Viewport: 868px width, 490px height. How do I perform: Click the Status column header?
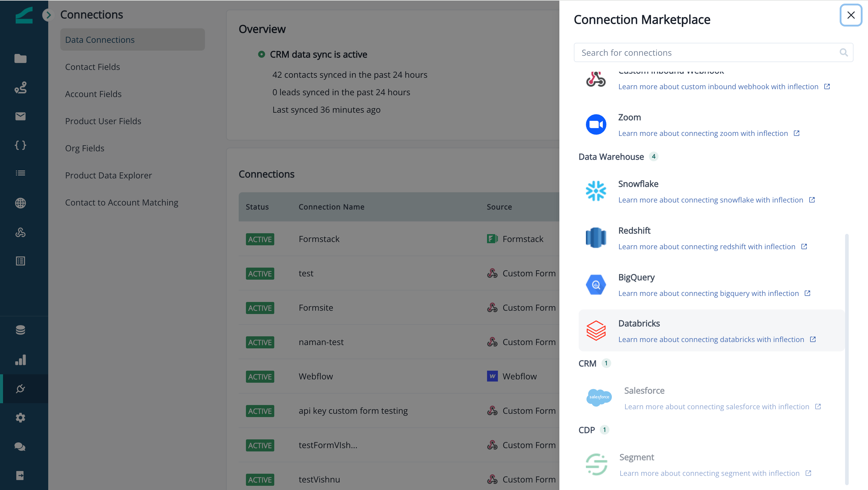(257, 207)
